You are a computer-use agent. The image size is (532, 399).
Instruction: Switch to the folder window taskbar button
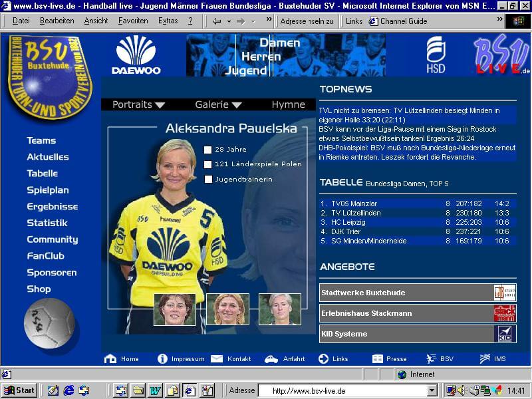pos(138,390)
